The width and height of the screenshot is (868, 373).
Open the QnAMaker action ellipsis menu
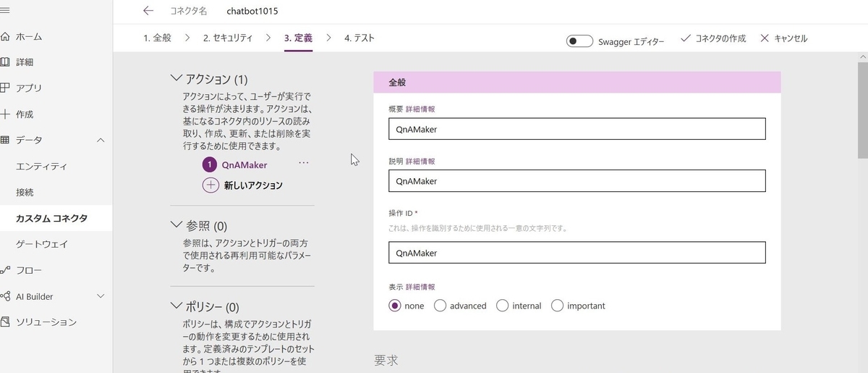pos(304,163)
